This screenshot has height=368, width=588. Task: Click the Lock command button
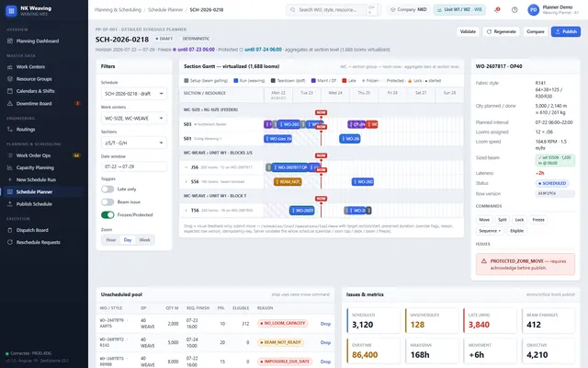tap(519, 220)
